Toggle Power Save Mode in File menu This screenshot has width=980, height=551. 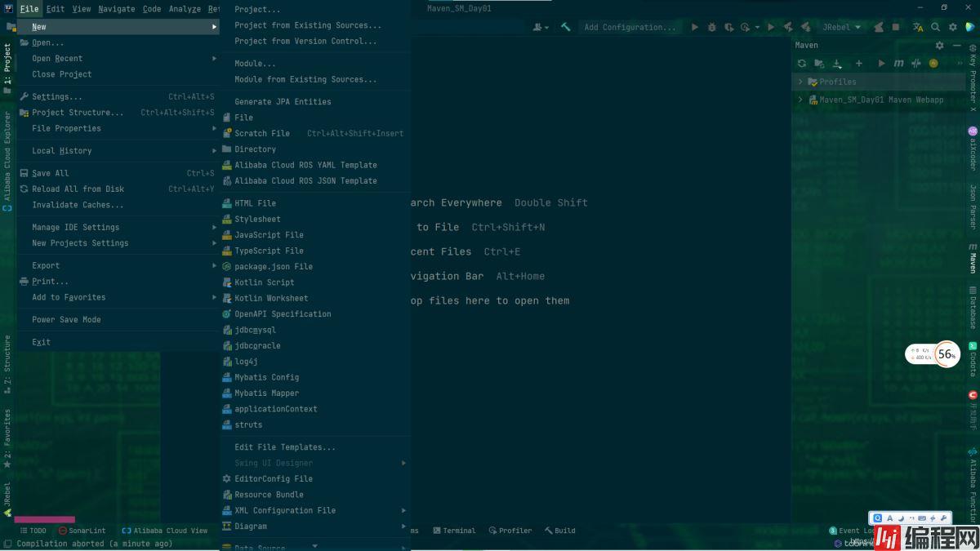[66, 320]
